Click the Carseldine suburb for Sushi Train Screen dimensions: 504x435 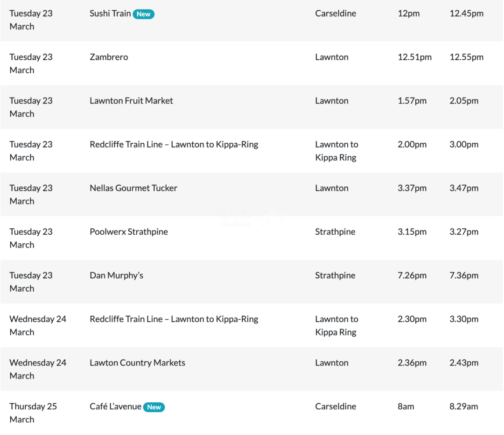pyautogui.click(x=336, y=14)
